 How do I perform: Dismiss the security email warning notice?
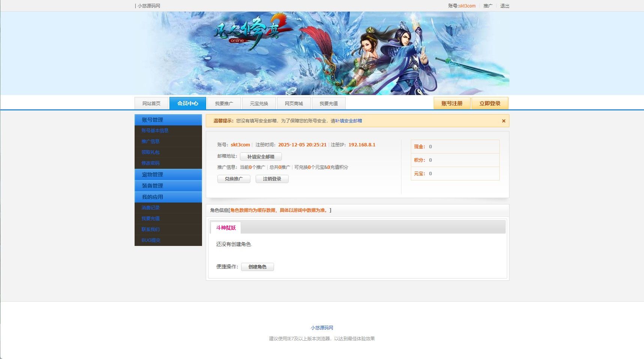tap(504, 121)
